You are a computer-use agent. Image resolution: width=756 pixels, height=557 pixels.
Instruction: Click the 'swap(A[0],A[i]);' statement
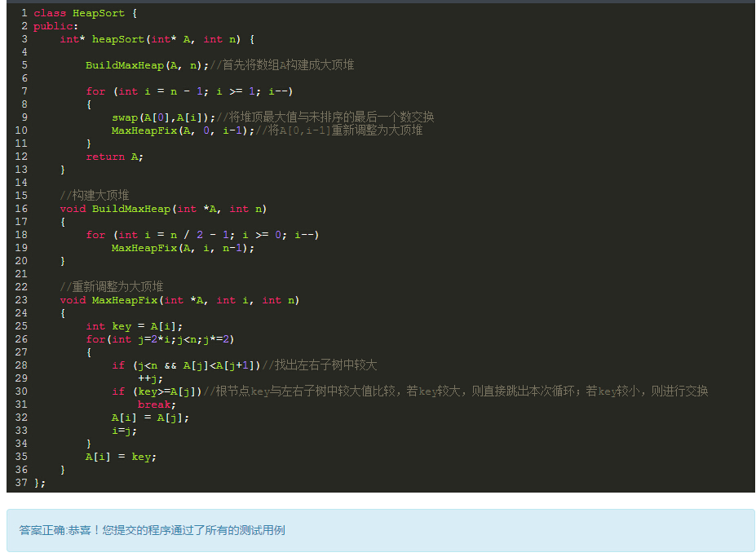(x=163, y=117)
